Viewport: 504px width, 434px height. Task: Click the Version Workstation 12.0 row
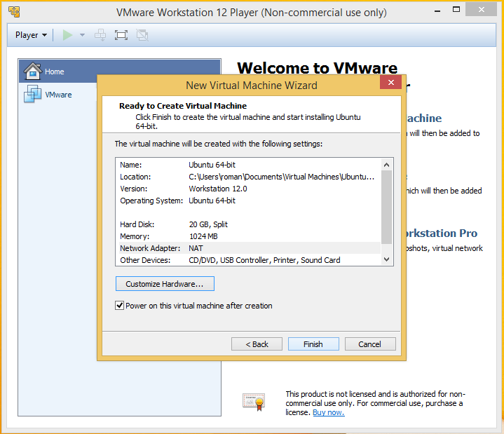(x=248, y=189)
